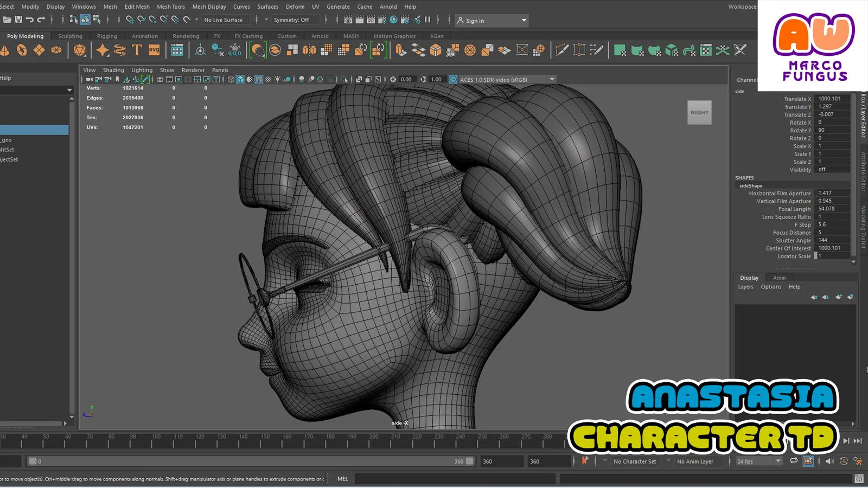Toggle continuous playback looping
The height and width of the screenshot is (488, 868).
794,460
